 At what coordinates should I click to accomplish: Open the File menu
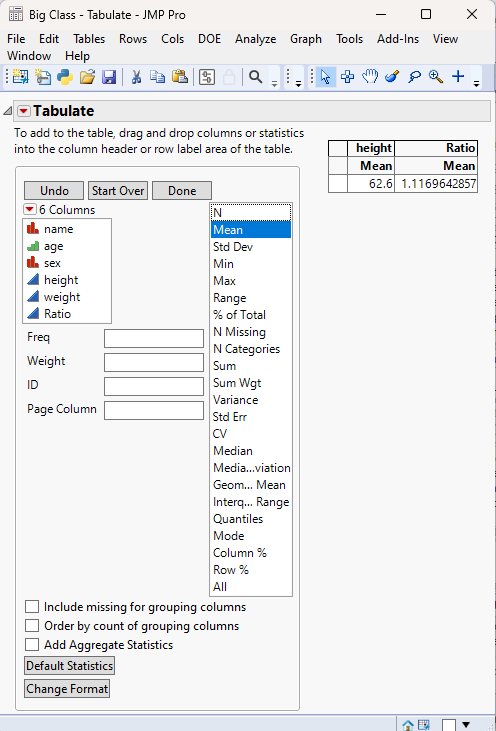16,39
